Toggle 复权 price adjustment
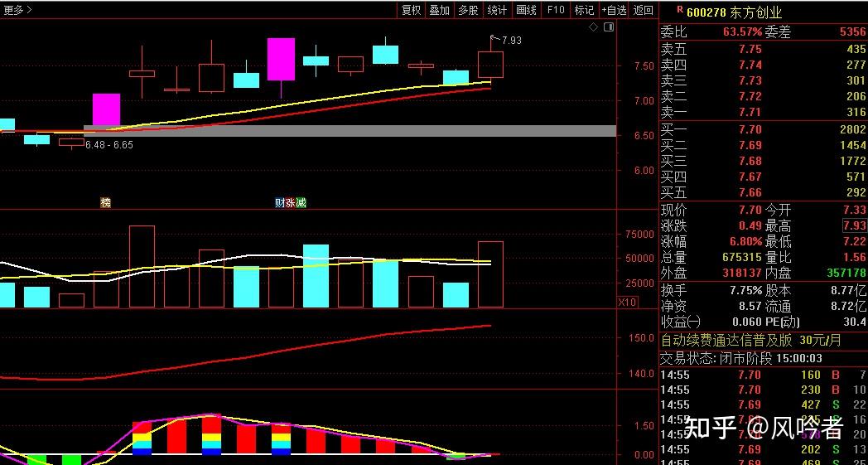 click(x=411, y=10)
